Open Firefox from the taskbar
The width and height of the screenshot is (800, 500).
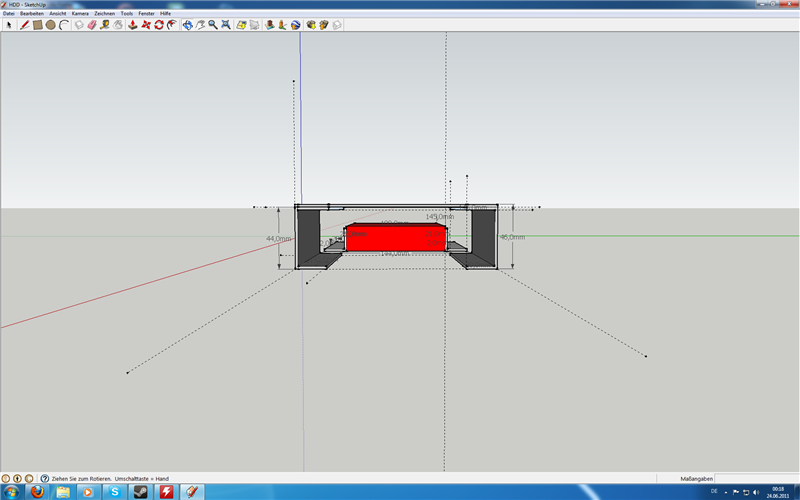click(37, 492)
